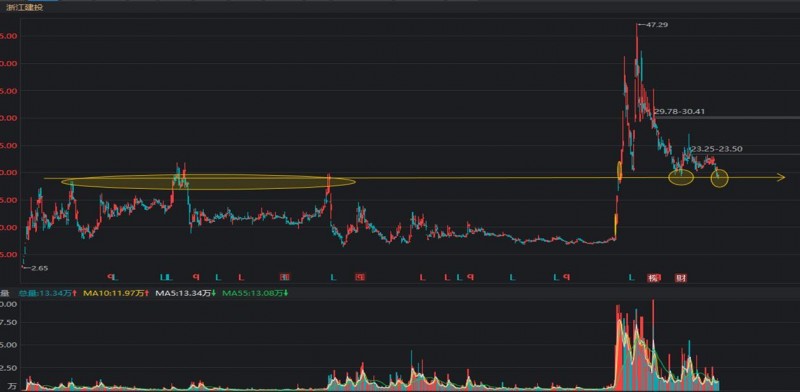Click the 29.78-30.41 gap range label
The image size is (800, 392).
[x=680, y=111]
